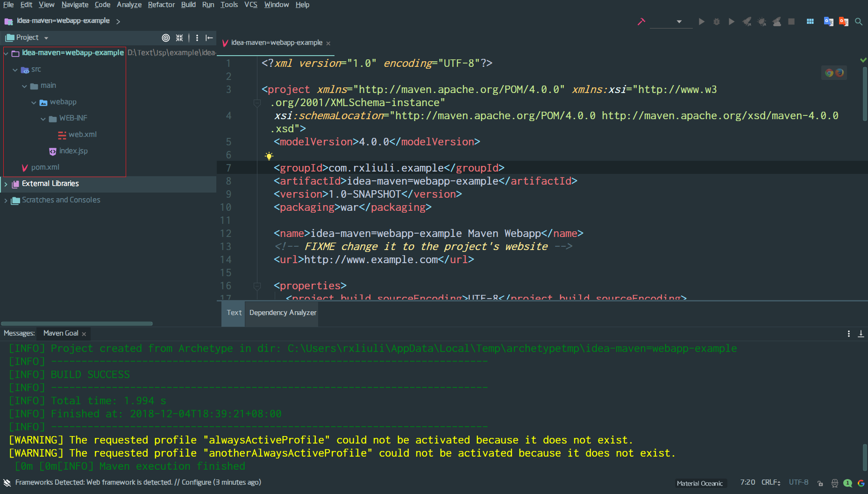Click the blue Google Translate icon
Image resolution: width=868 pixels, height=494 pixels.
[828, 21]
